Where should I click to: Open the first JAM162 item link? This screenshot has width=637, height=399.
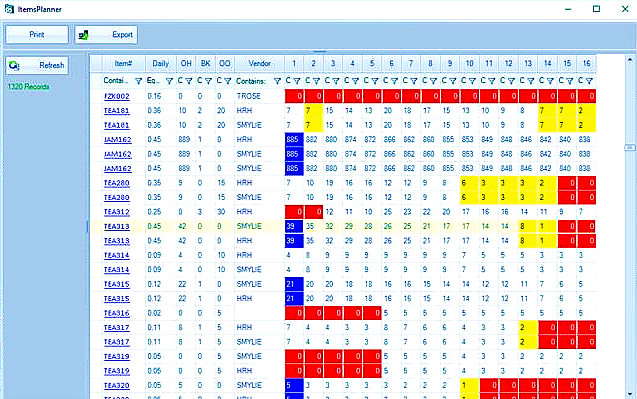coord(117,139)
